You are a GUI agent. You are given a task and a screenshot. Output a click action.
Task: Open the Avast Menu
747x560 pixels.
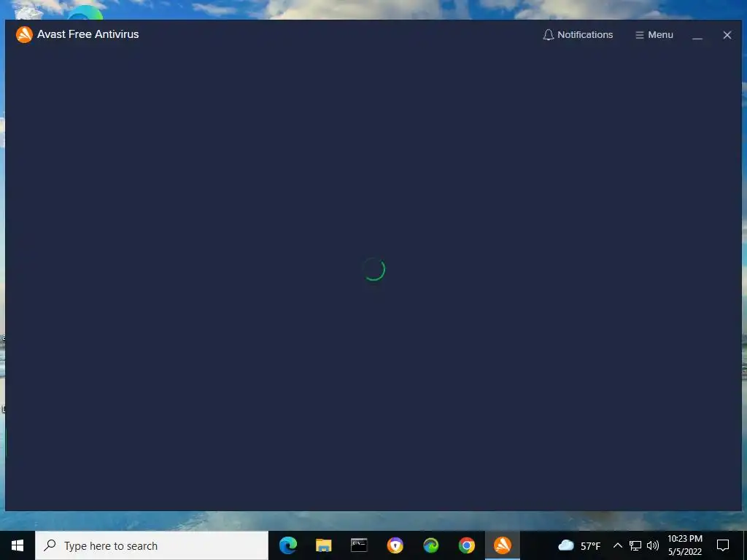[x=654, y=35]
